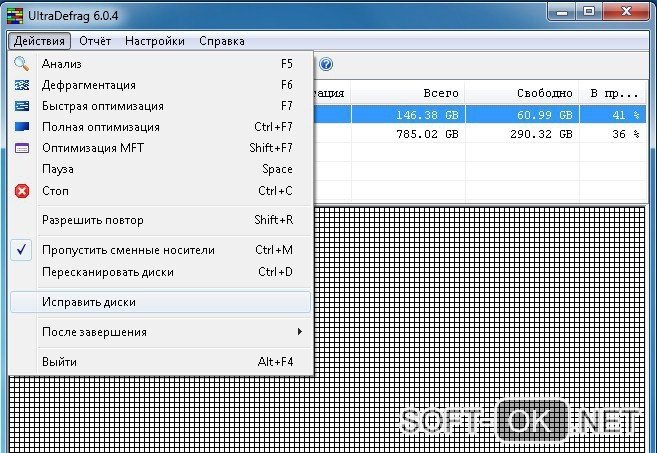Maximize the UltraDefrag window
657x453 pixels.
(x=589, y=11)
